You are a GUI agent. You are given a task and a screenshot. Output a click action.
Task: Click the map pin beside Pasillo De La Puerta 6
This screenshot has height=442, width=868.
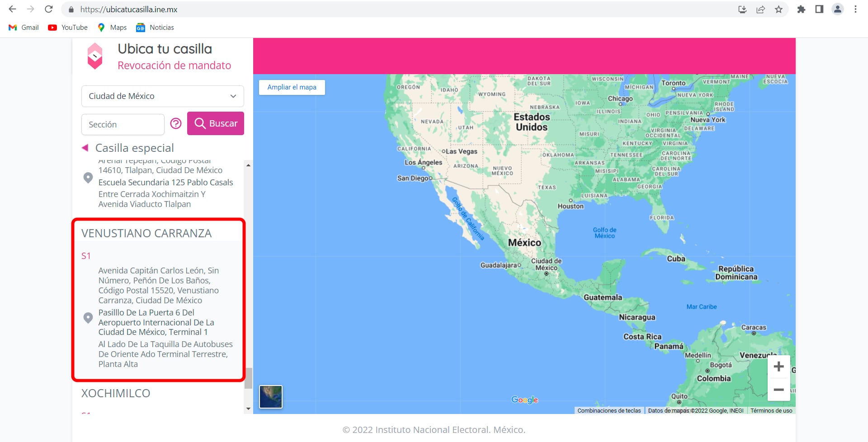88,318
